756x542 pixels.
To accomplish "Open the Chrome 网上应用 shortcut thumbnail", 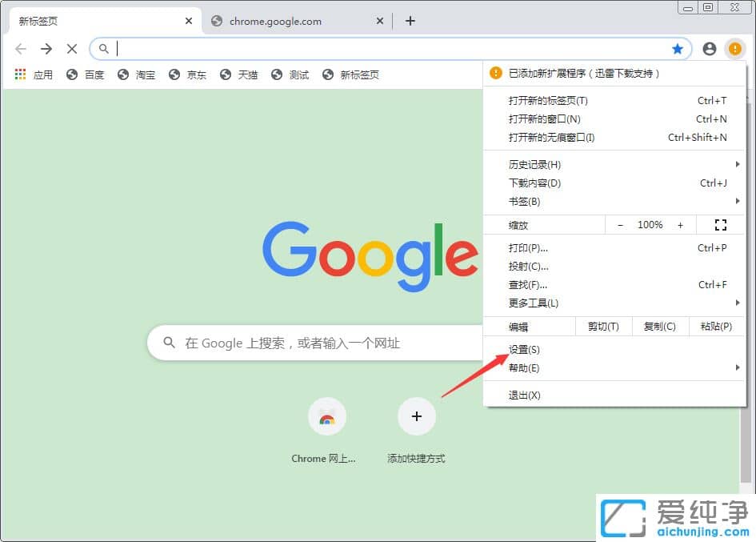I will 326,416.
